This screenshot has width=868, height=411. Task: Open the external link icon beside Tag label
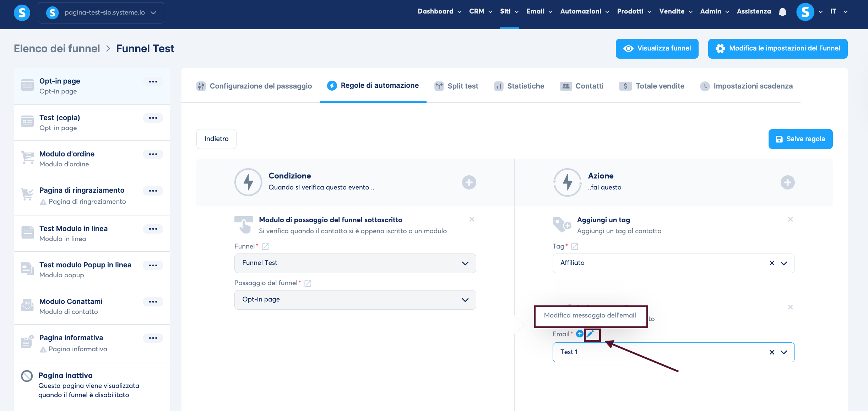point(575,246)
